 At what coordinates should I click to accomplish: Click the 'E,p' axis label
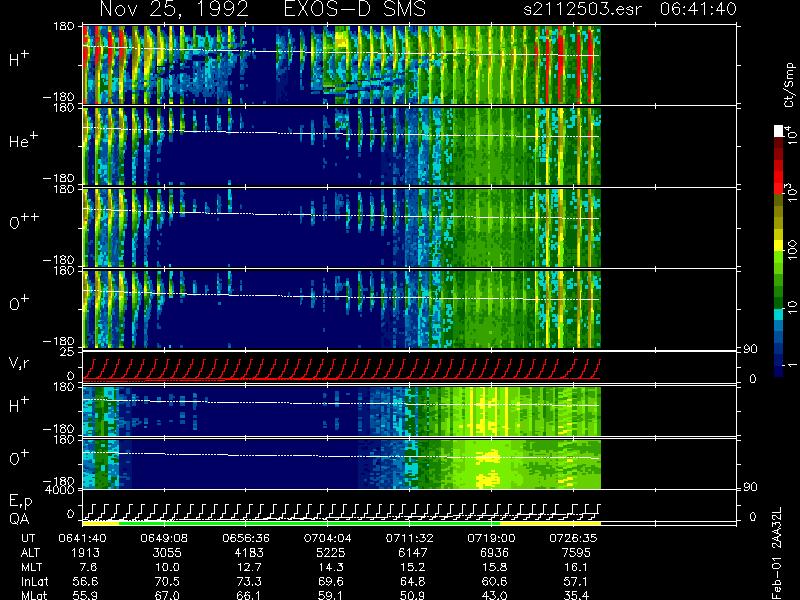click(21, 501)
